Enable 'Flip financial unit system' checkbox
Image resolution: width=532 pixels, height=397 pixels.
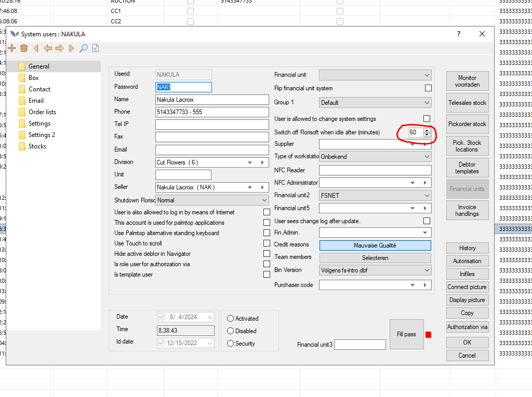coord(428,88)
